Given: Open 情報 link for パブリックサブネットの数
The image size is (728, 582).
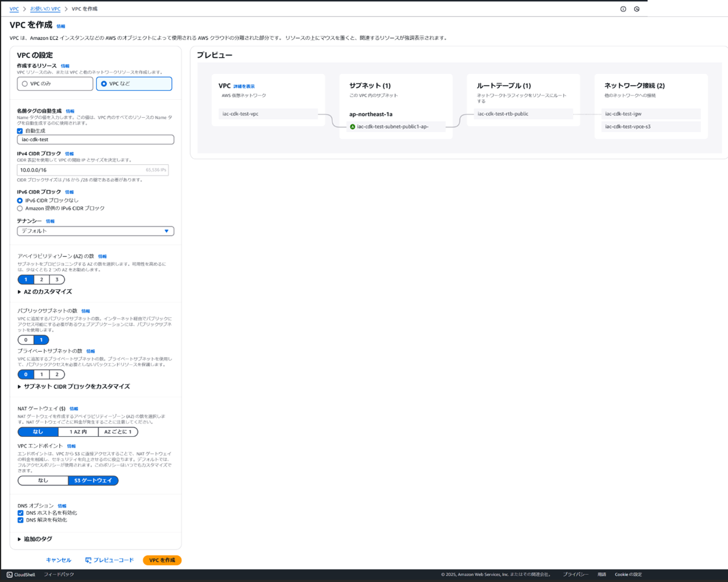Looking at the screenshot, I should pos(86,311).
